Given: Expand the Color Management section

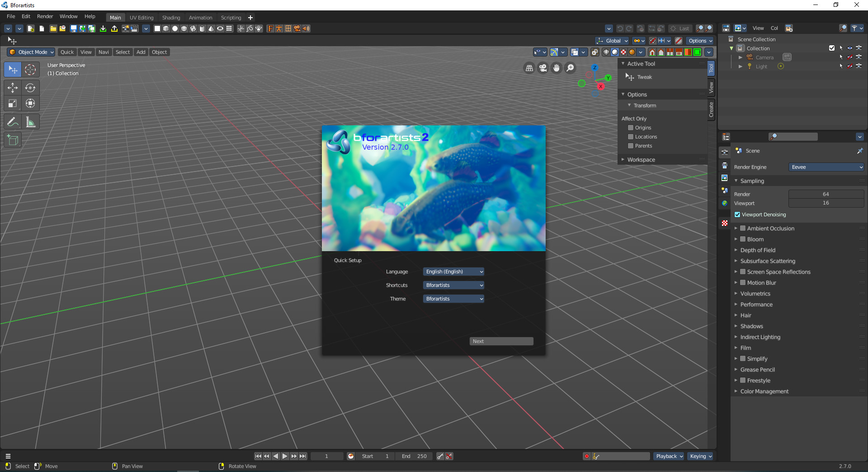Looking at the screenshot, I should pos(764,391).
